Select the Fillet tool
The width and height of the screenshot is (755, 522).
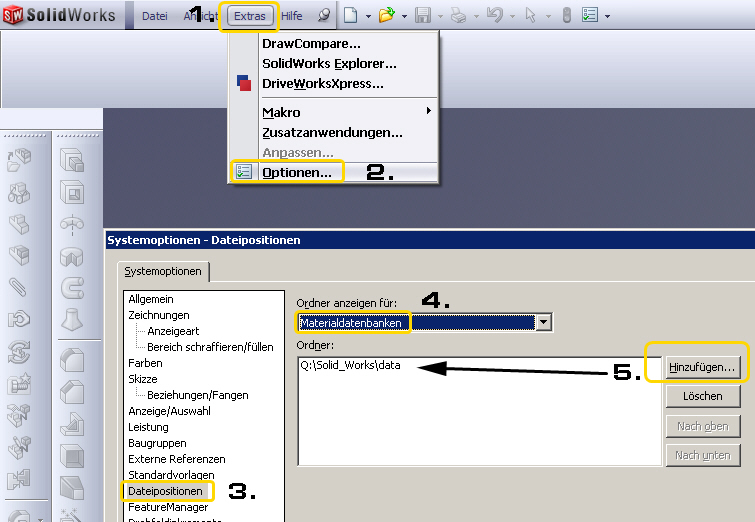click(x=72, y=360)
